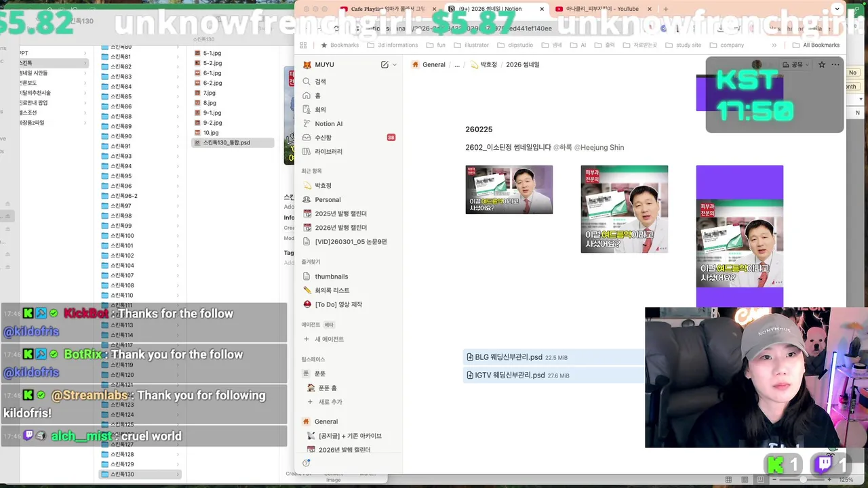Expand the 스킨톡 folder chevron in Finder's left column
This screenshot has width=868, height=488.
(85, 63)
